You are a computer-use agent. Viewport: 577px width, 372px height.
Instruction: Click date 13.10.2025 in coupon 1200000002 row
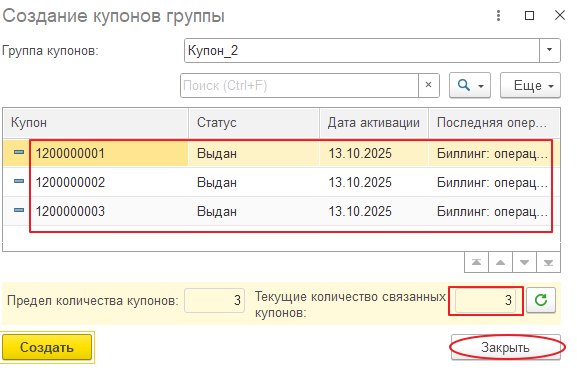(x=360, y=183)
